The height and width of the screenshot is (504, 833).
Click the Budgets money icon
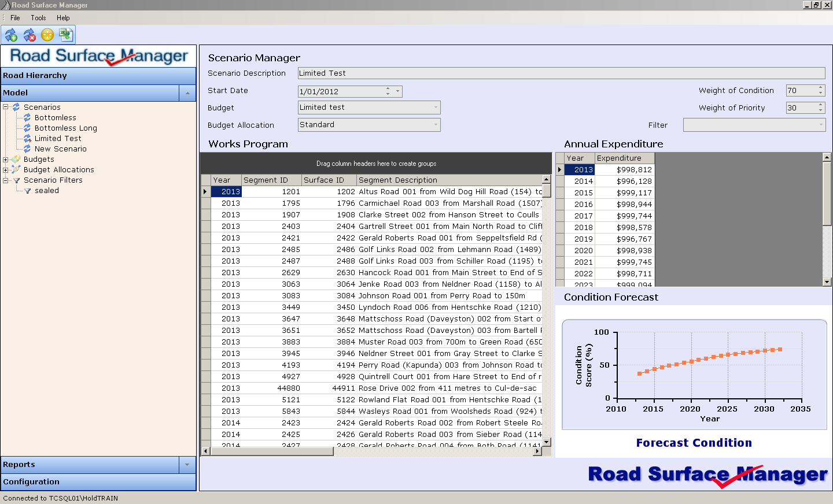click(16, 159)
